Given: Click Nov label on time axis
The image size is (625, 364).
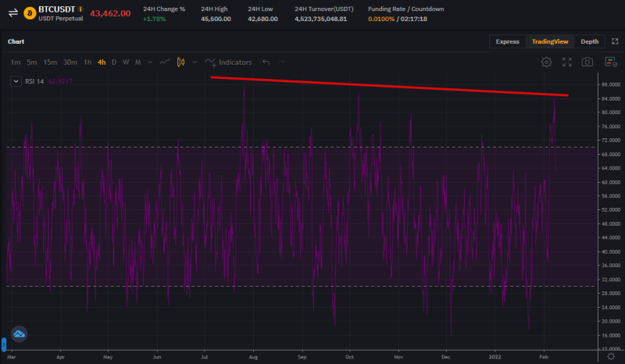Looking at the screenshot, I should pos(398,357).
